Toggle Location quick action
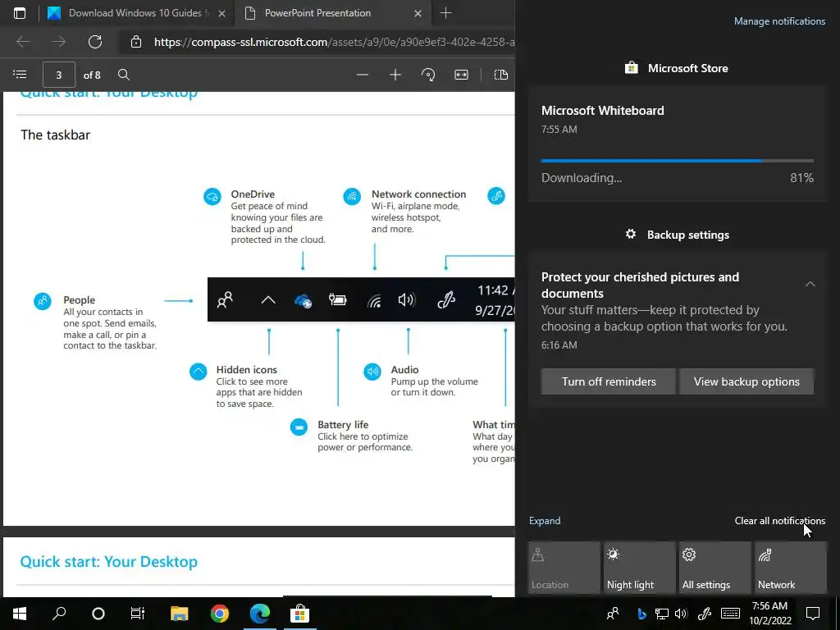Screen dimensions: 840x630 tap(564, 568)
